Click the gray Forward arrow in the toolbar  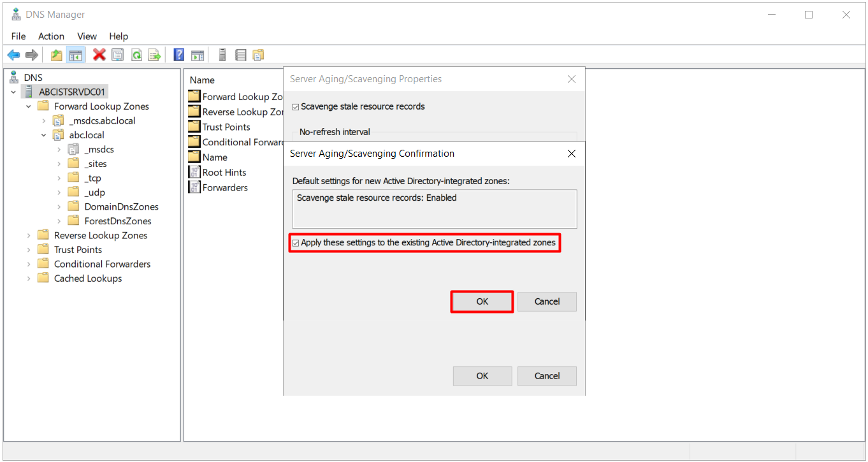tap(32, 55)
